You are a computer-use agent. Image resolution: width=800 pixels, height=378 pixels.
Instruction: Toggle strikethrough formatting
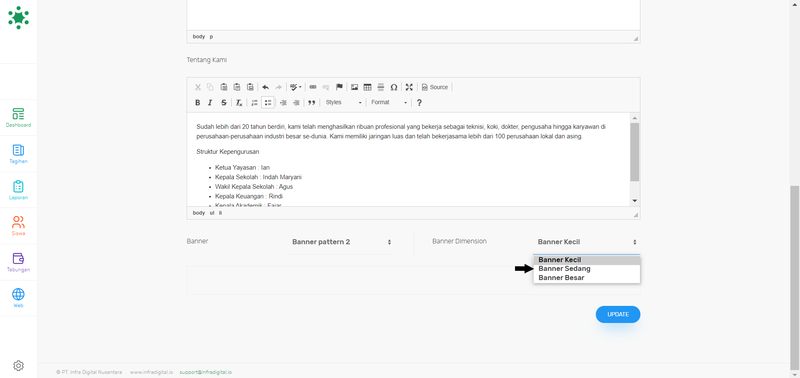click(223, 103)
